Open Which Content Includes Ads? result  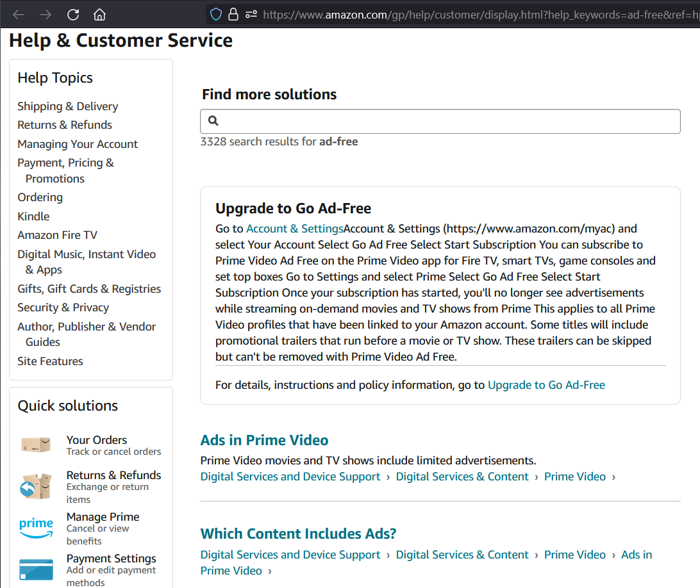click(x=298, y=534)
